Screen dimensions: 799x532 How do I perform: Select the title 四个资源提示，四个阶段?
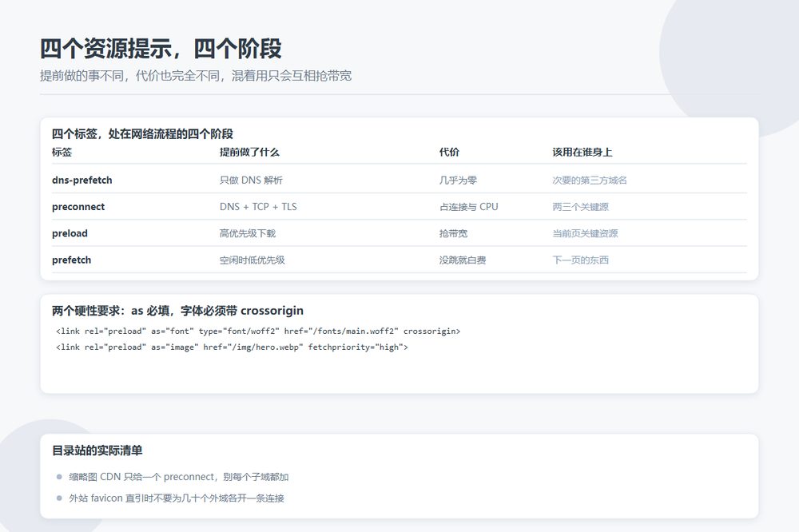pos(161,49)
